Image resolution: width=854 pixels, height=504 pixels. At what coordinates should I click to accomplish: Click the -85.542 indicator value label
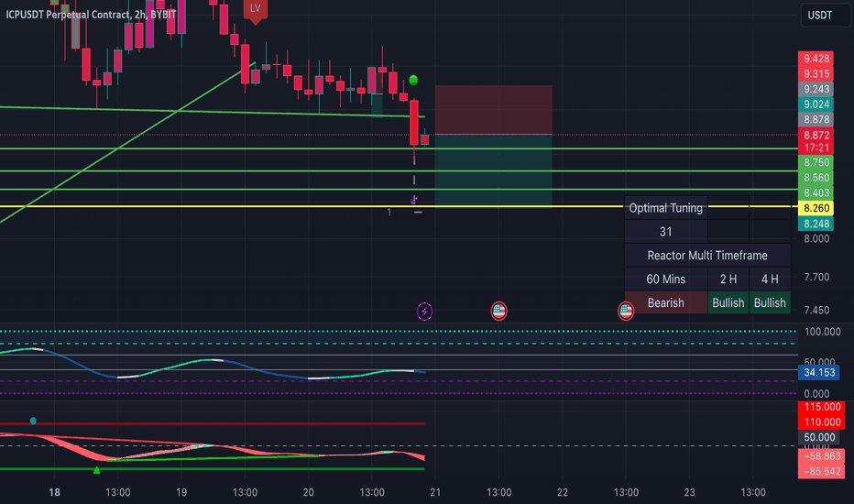click(821, 472)
